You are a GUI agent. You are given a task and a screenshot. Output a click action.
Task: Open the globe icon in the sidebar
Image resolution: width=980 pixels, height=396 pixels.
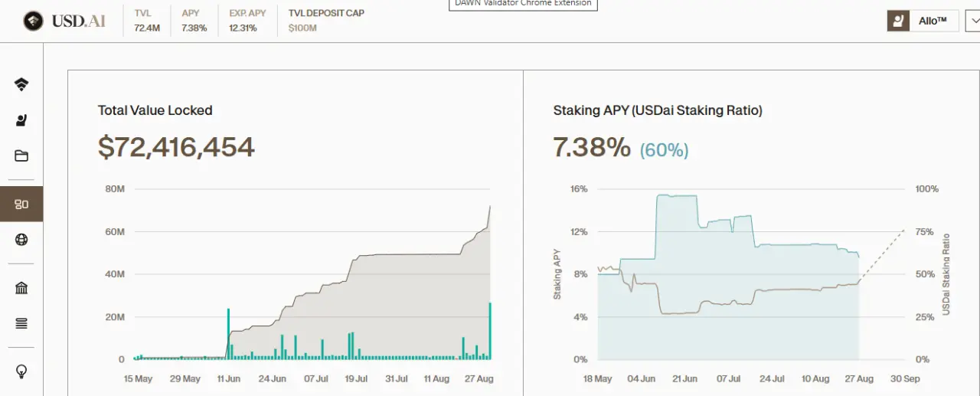(x=21, y=240)
